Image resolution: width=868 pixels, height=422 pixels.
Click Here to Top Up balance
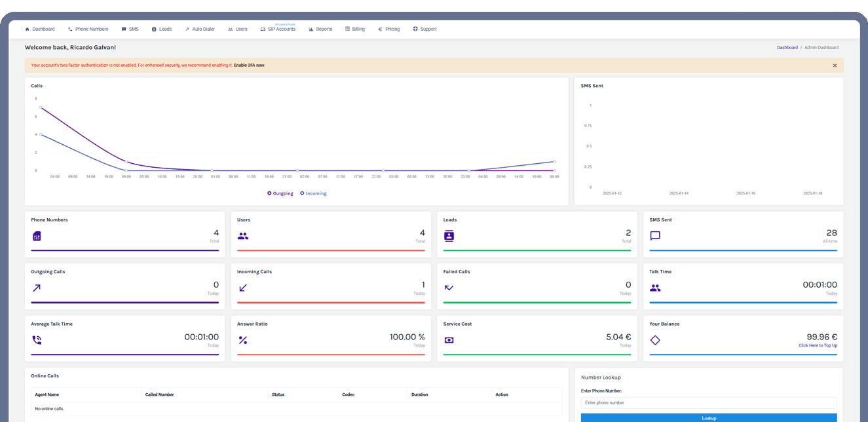pyautogui.click(x=818, y=345)
